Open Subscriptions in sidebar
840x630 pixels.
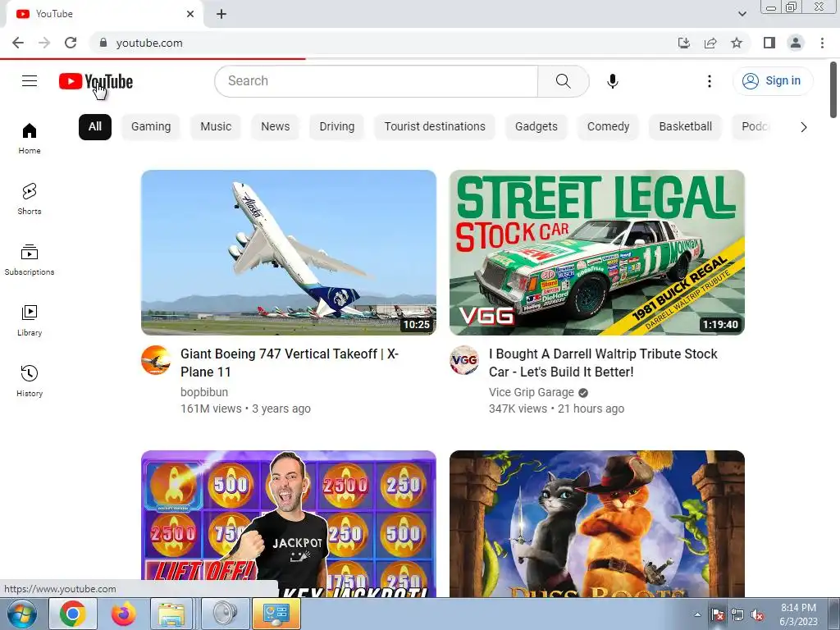(30, 260)
